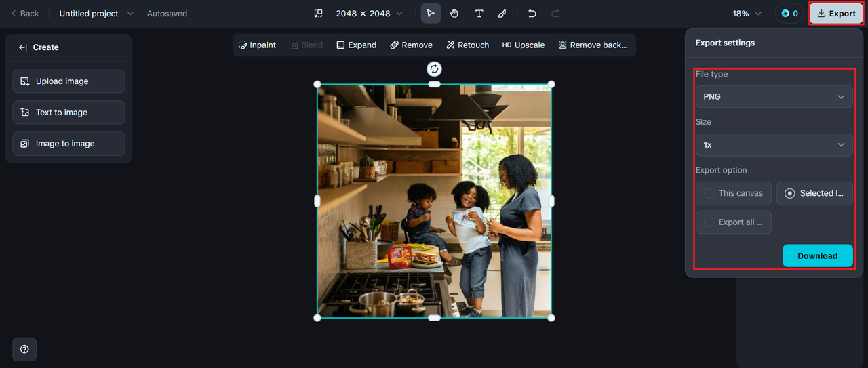Image resolution: width=868 pixels, height=368 pixels.
Task: Open the 18% zoom level dropdown
Action: [747, 14]
